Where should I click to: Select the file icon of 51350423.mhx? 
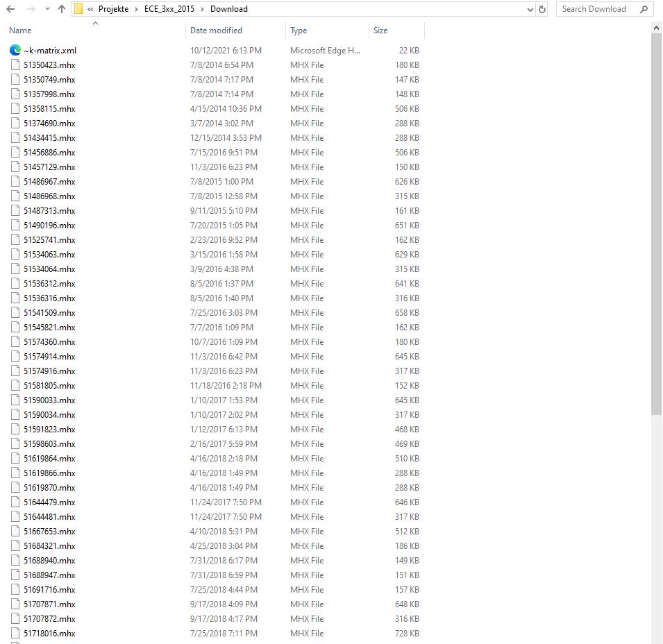15,65
